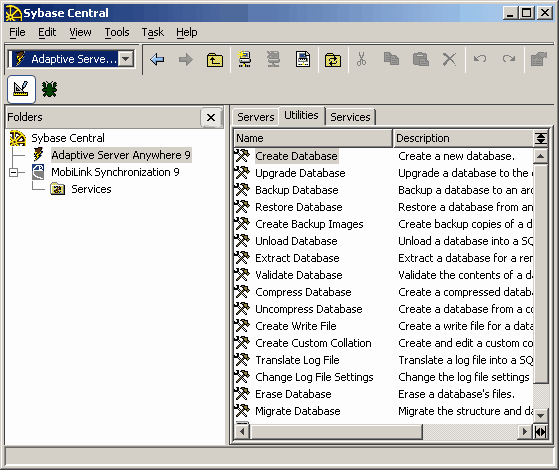
Task: Click the horizontal scrollbar left arrow
Action: click(x=242, y=431)
